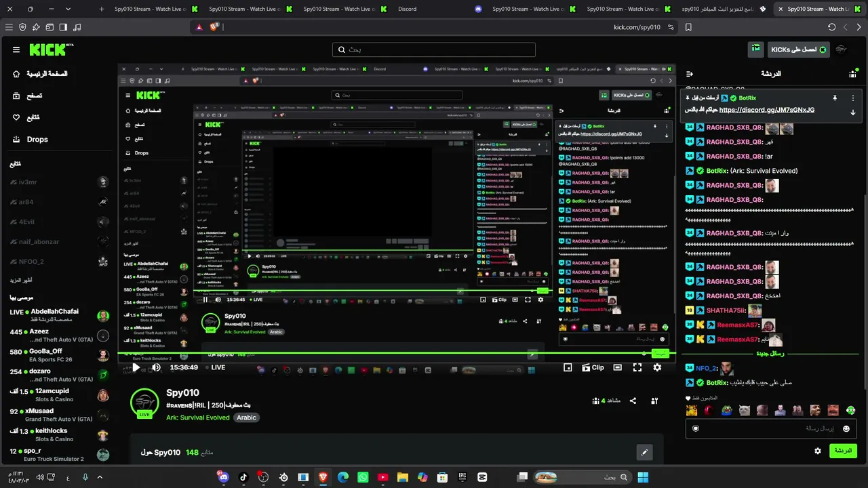Open a new browser tab
This screenshot has height=488, width=868.
tap(102, 9)
